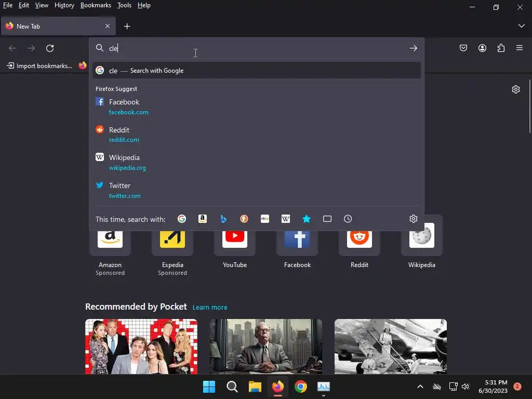
Task: Click the back navigation arrow
Action: click(x=12, y=48)
